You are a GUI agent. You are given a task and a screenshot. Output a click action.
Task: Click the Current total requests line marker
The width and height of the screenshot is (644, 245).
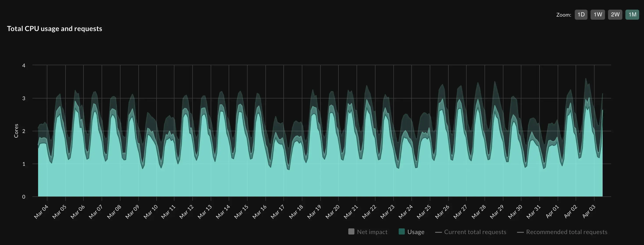pyautogui.click(x=439, y=232)
